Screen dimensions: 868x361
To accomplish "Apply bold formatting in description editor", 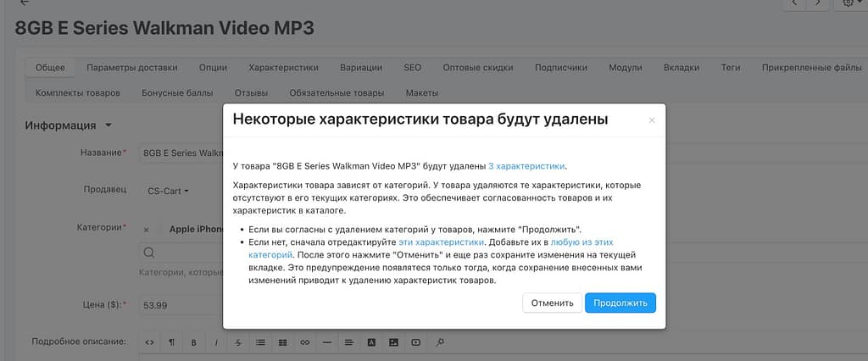I will (x=194, y=342).
